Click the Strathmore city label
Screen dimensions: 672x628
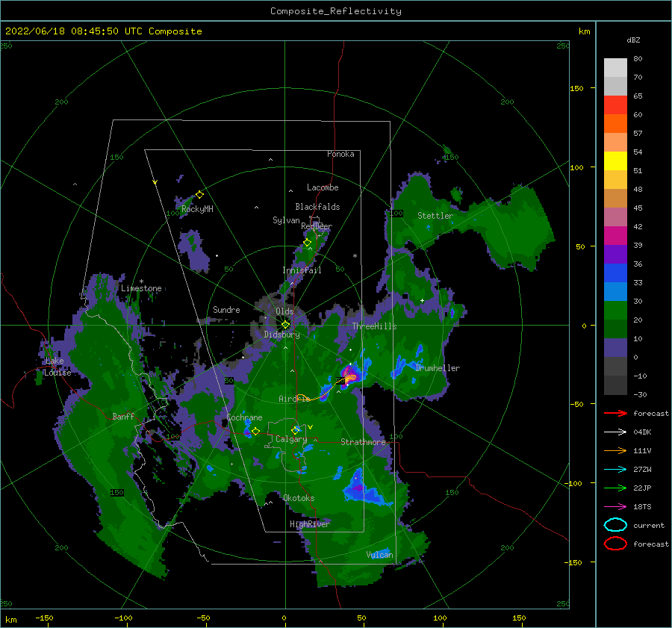coord(363,442)
